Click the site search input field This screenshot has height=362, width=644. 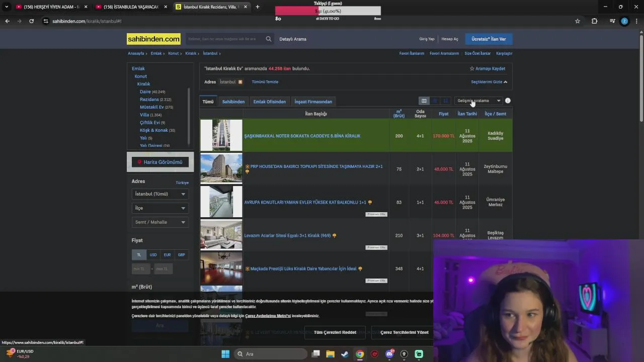click(x=225, y=39)
